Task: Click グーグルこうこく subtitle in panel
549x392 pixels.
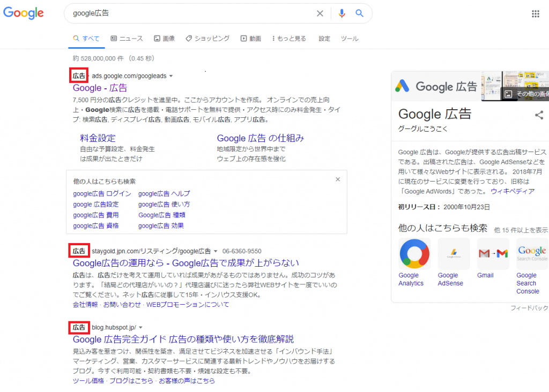Action: 422,129
